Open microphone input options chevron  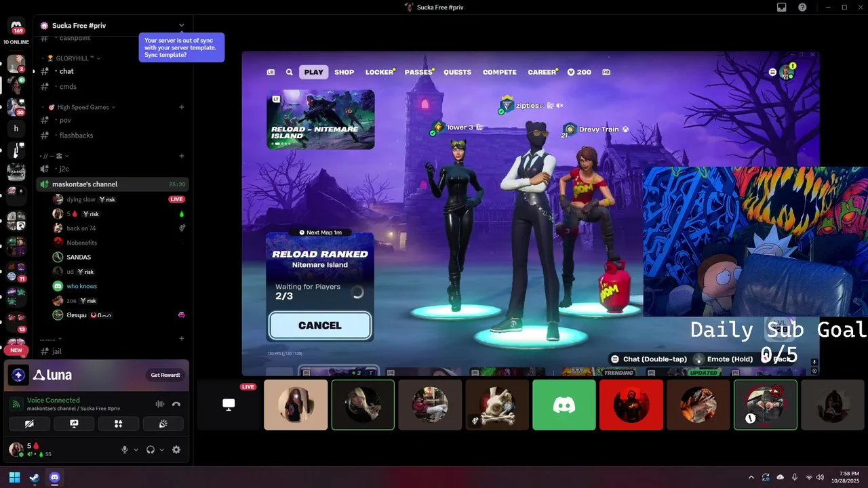(136, 449)
